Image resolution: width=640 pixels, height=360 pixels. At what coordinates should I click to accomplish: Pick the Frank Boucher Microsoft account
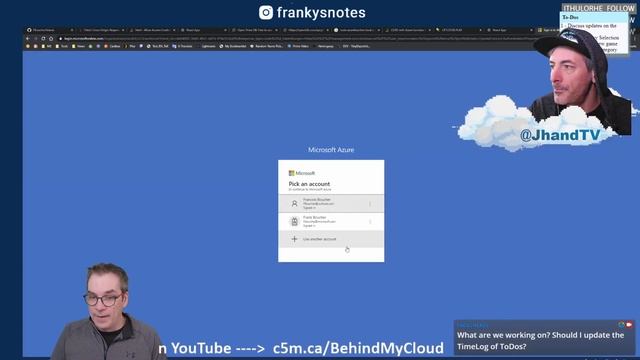coord(331,221)
